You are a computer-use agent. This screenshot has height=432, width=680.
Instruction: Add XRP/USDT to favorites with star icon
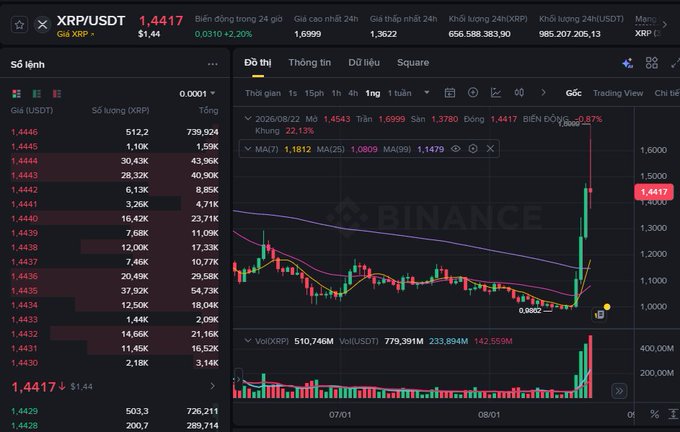point(20,25)
